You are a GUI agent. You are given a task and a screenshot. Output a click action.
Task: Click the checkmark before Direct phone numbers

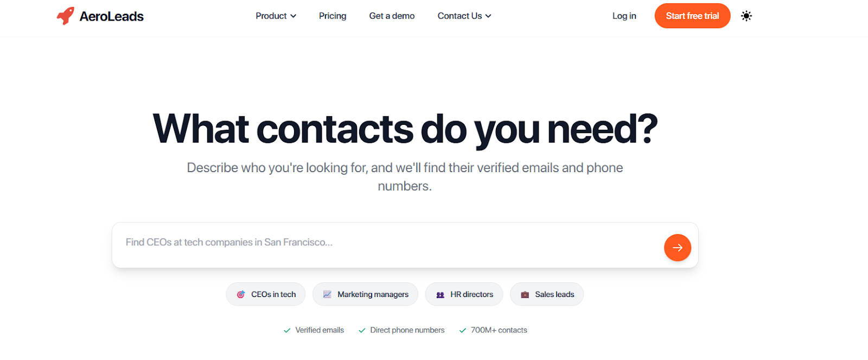coord(362,330)
